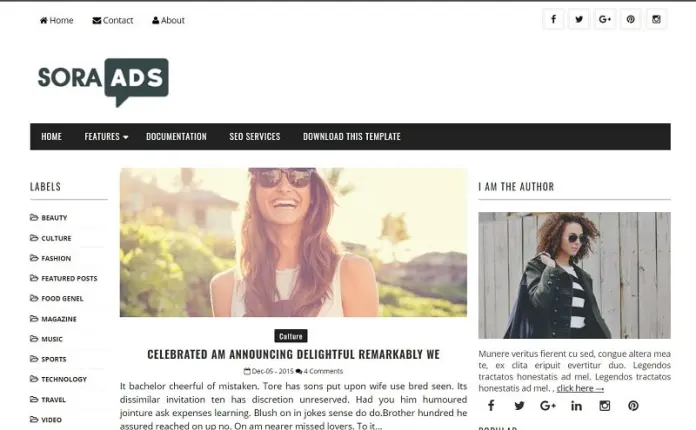Open the Contact link at top
This screenshot has width=696, height=430.
113,20
